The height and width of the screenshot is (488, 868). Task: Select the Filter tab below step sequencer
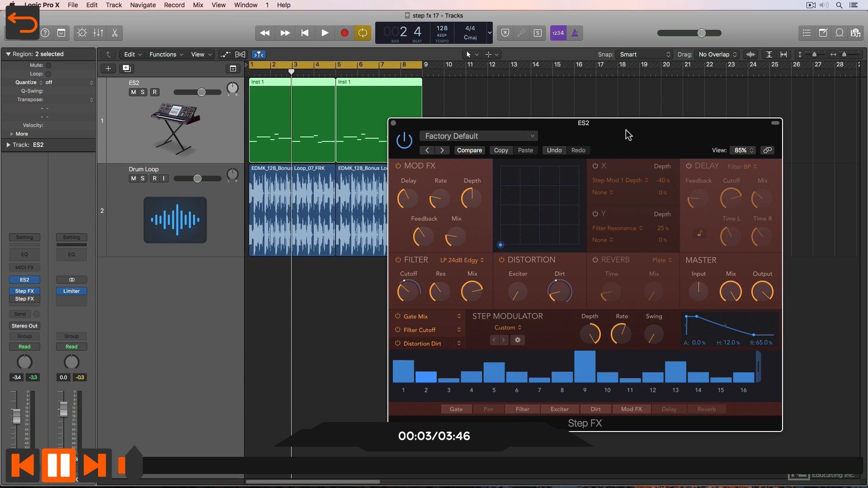tap(522, 409)
